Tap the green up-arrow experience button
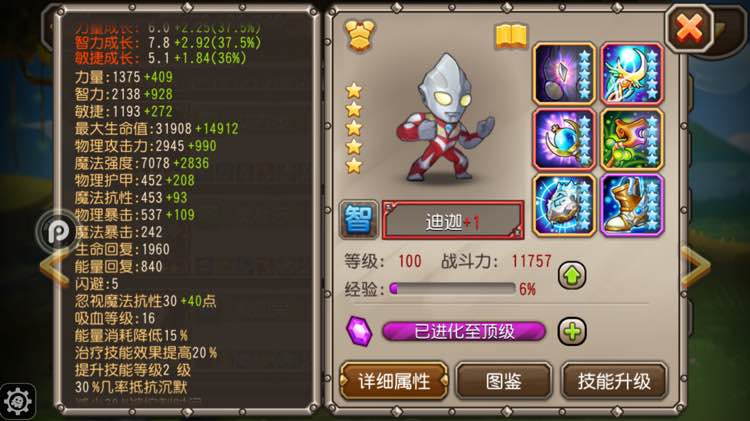 tap(572, 275)
